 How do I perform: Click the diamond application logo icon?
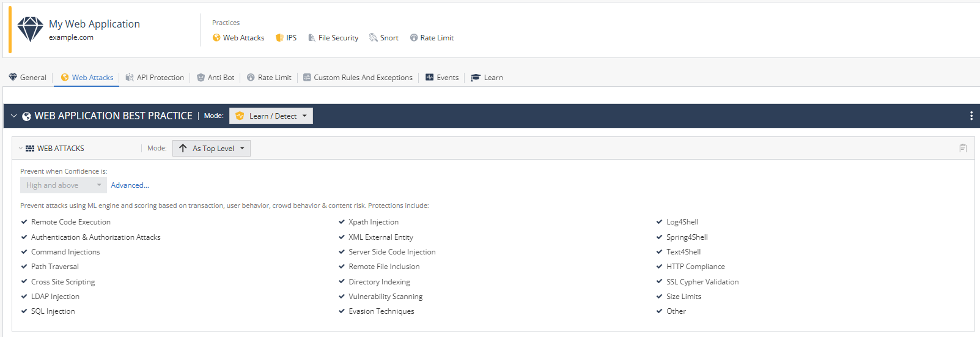point(30,29)
